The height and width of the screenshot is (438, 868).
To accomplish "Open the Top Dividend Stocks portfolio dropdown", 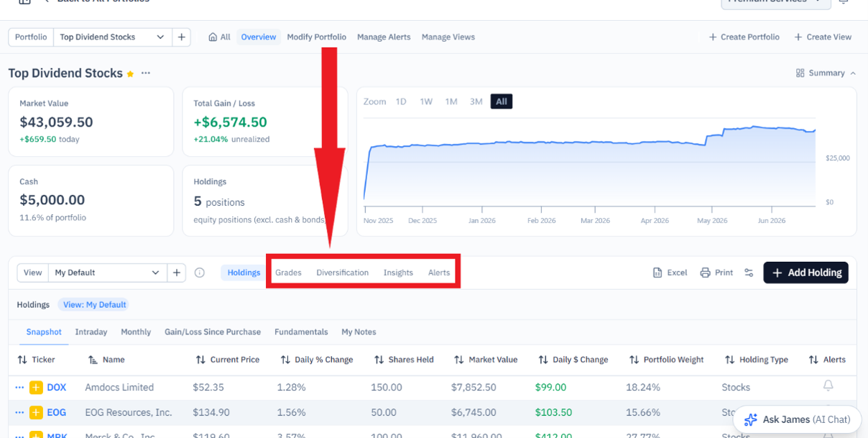I will click(x=113, y=37).
